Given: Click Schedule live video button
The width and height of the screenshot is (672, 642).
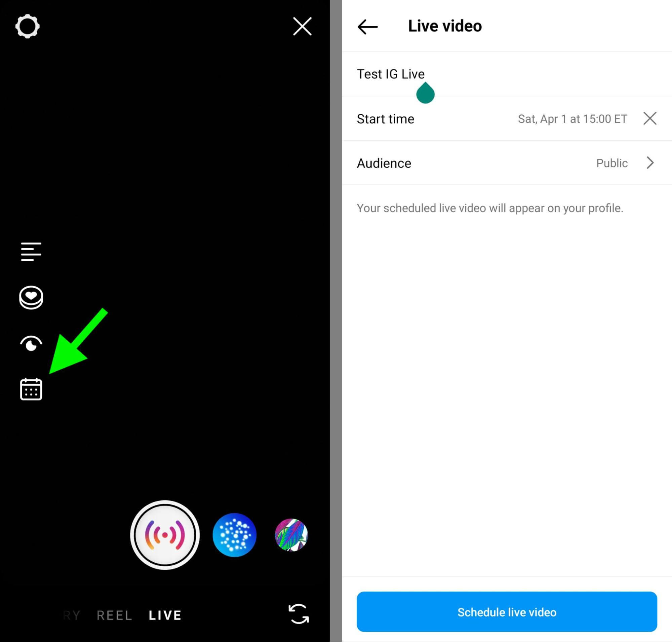Looking at the screenshot, I should pos(507,612).
